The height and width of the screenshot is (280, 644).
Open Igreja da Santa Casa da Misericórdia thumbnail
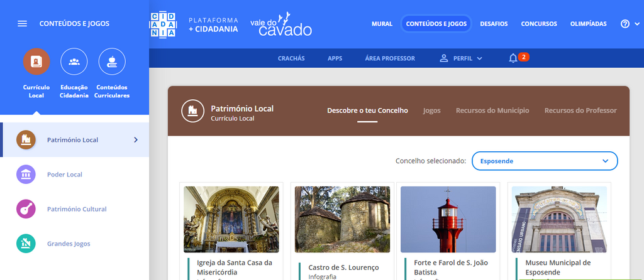point(231,219)
